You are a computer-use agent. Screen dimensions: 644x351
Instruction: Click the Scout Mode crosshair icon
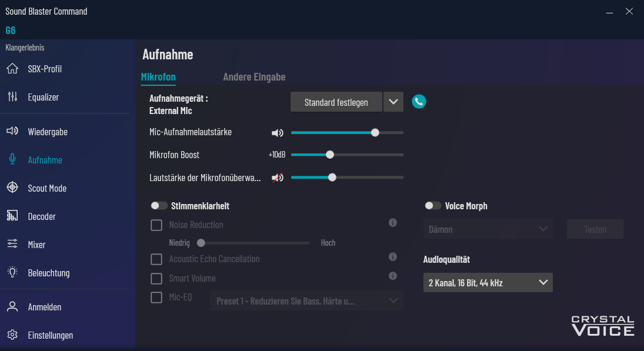coord(12,187)
